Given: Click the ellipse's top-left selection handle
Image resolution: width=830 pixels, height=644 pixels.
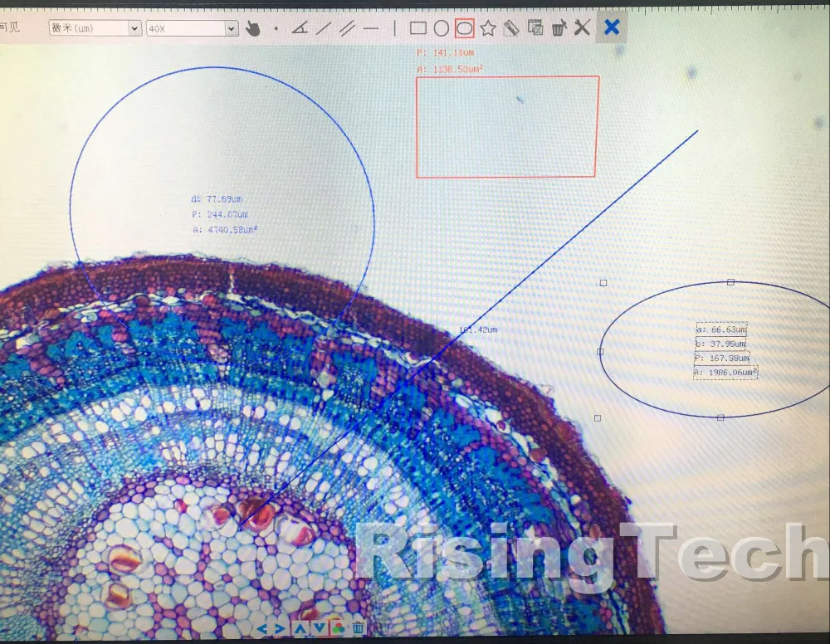Looking at the screenshot, I should tap(603, 283).
